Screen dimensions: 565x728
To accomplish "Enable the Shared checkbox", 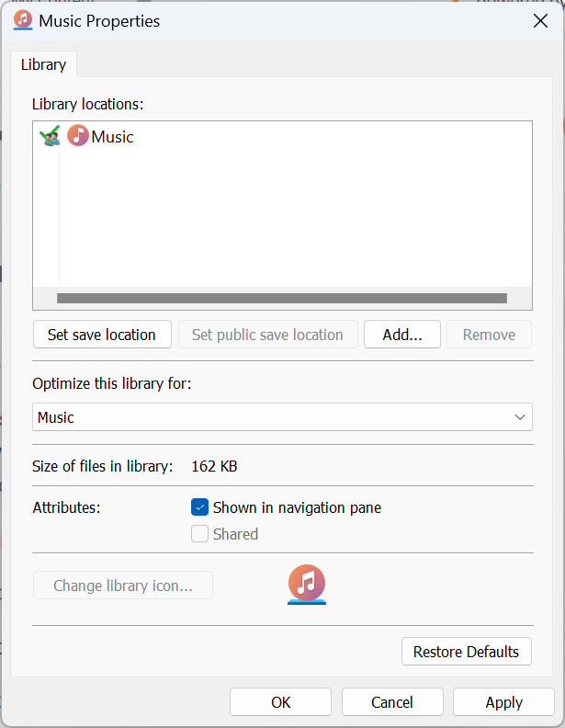I will click(199, 534).
